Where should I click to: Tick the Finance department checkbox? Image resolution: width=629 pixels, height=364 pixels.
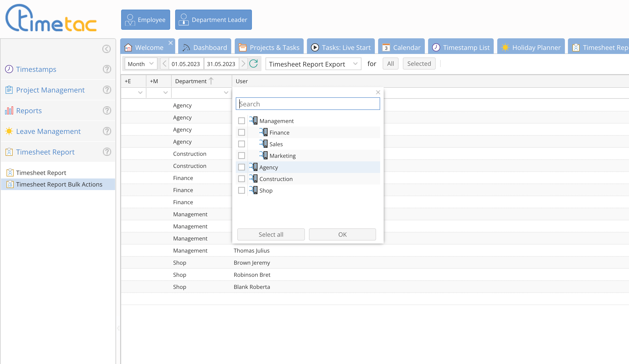click(x=242, y=132)
